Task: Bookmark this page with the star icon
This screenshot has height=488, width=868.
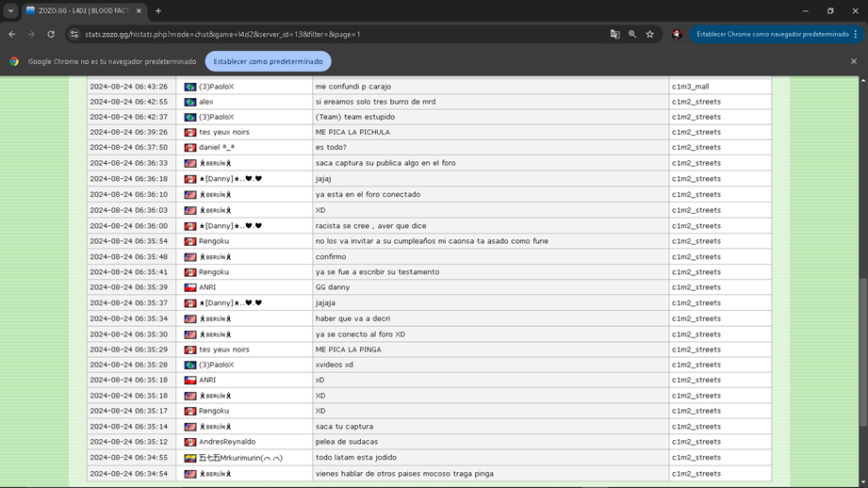Action: tap(649, 34)
